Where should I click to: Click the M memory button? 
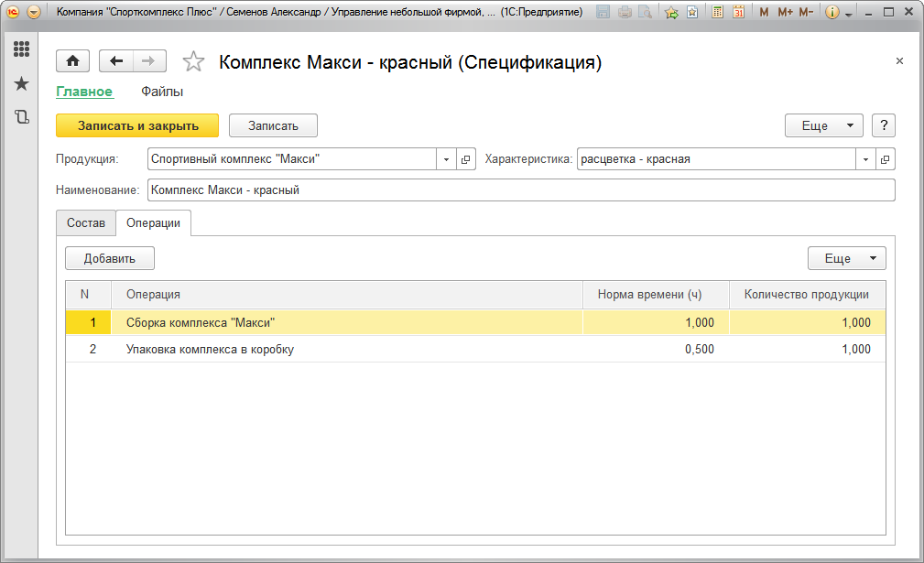click(764, 12)
